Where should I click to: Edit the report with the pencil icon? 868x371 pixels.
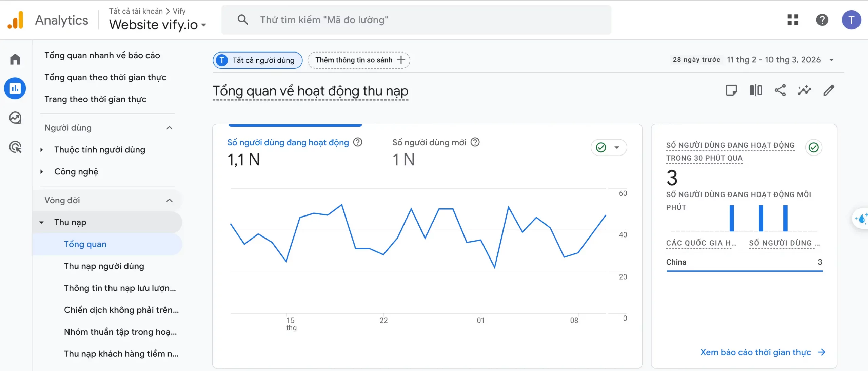tap(829, 90)
